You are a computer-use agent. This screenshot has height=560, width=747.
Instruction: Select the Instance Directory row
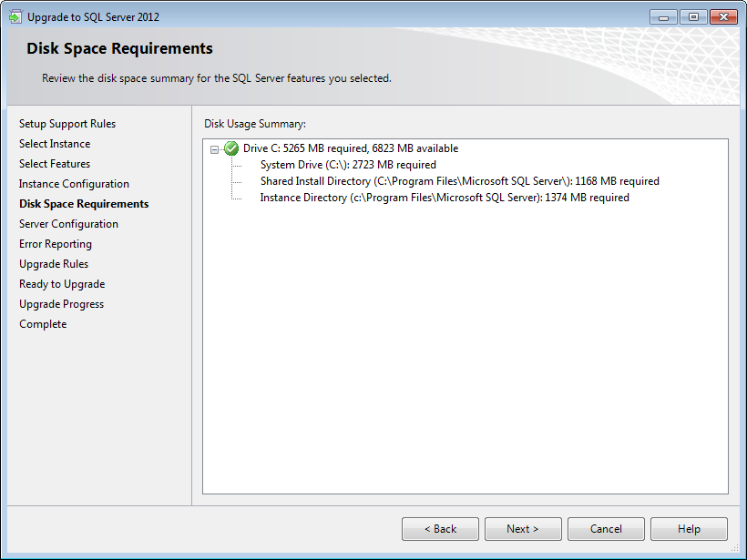click(445, 198)
